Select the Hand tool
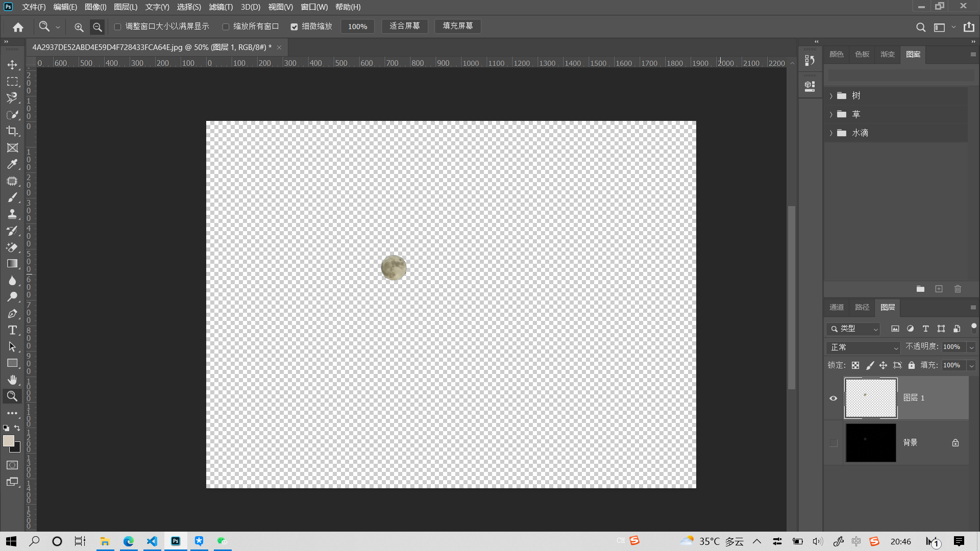The image size is (980, 551). coord(12,380)
